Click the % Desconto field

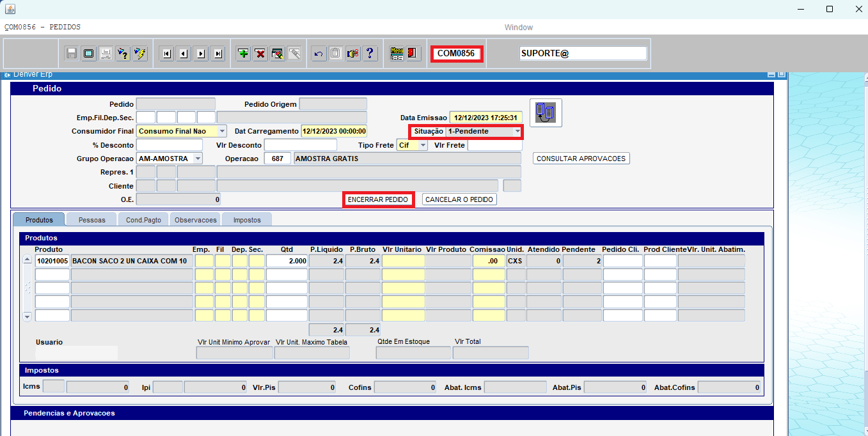pos(170,145)
